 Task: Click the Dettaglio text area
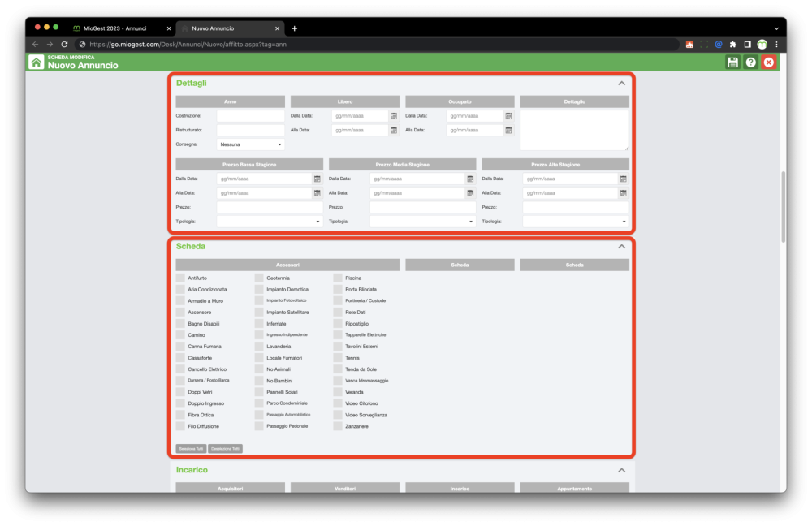(x=574, y=130)
